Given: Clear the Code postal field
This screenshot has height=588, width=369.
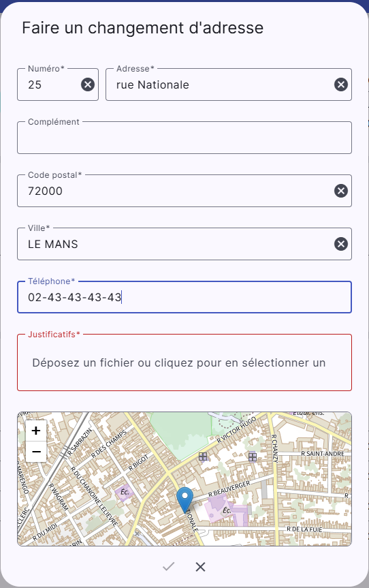Looking at the screenshot, I should (341, 191).
